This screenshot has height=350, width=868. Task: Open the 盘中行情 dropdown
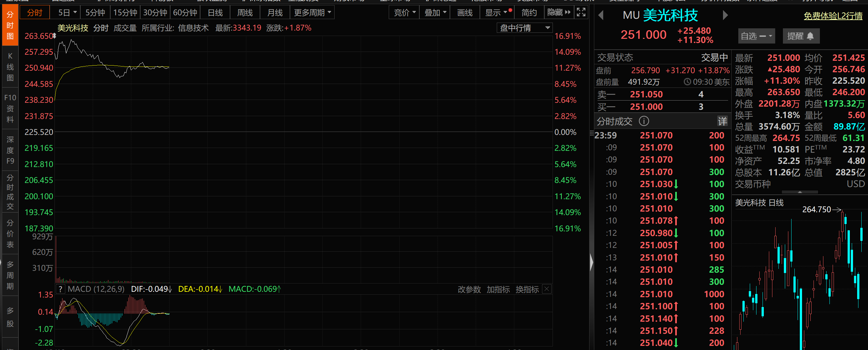524,28
